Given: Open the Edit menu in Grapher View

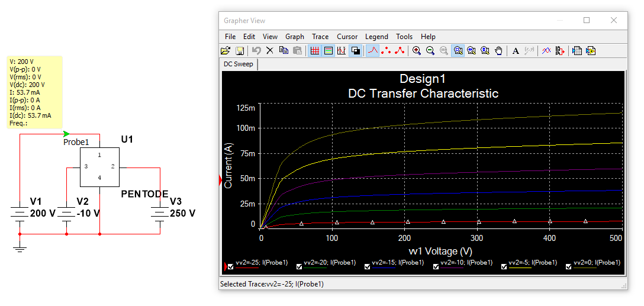Looking at the screenshot, I should click(x=249, y=37).
